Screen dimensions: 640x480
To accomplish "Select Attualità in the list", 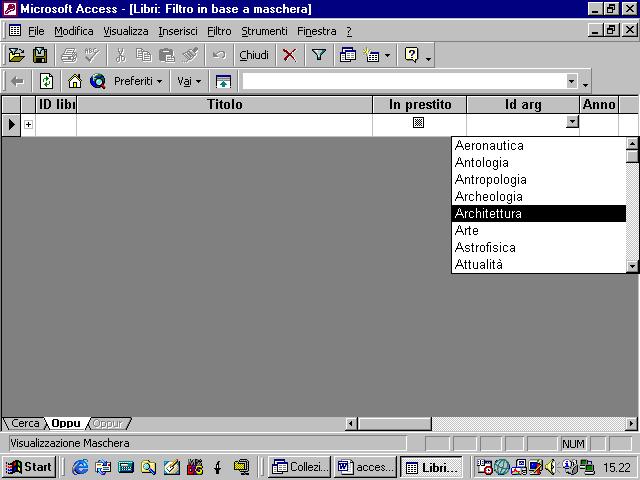I will pyautogui.click(x=539, y=264).
